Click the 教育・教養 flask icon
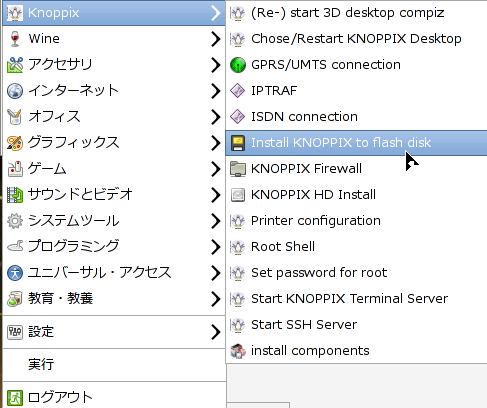The height and width of the screenshot is (408, 487). point(15,299)
